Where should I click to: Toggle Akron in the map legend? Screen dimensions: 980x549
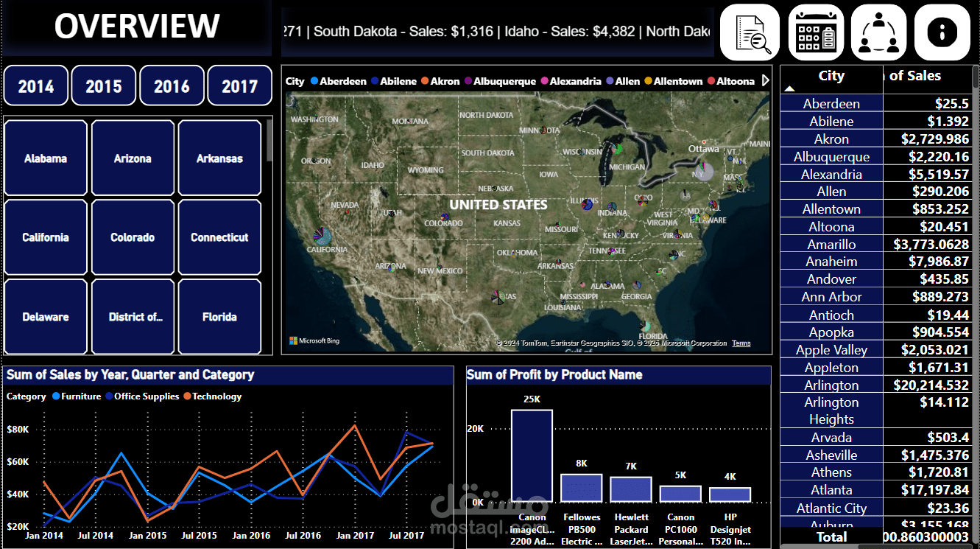coord(441,81)
